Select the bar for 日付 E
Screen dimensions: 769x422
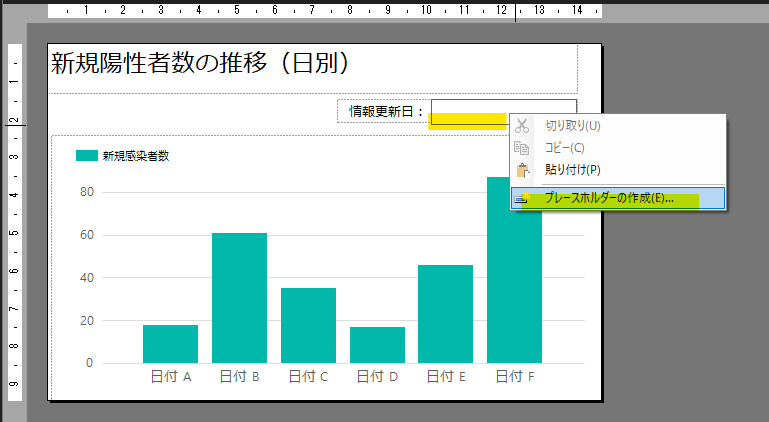coord(445,314)
